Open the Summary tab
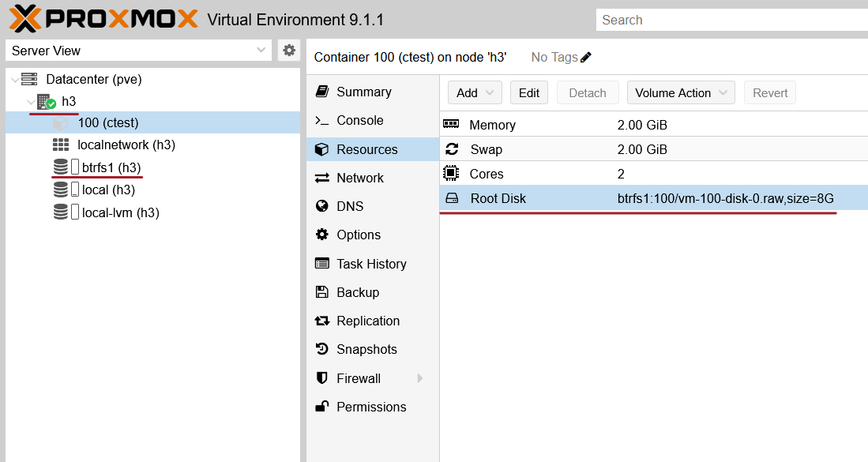The height and width of the screenshot is (462, 868). 373,92
